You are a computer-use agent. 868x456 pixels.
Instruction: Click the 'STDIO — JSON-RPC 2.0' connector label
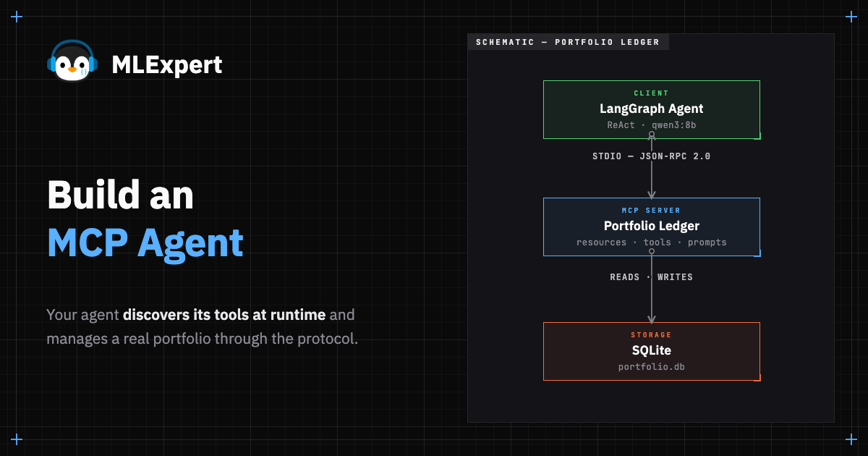(652, 156)
